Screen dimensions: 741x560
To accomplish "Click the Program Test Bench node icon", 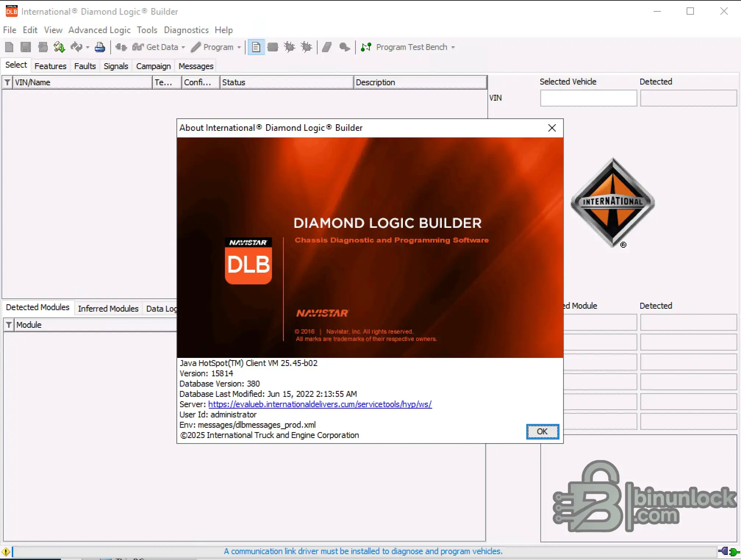I will [366, 47].
